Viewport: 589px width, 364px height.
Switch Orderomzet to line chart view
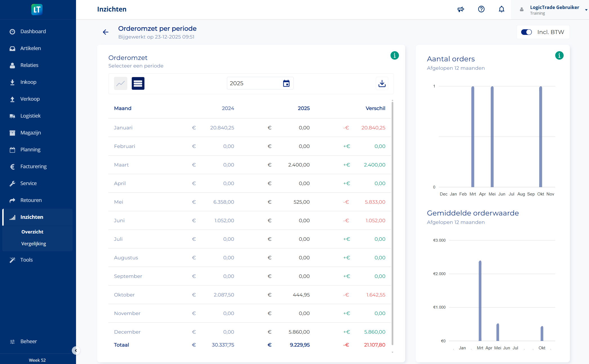coord(121,83)
